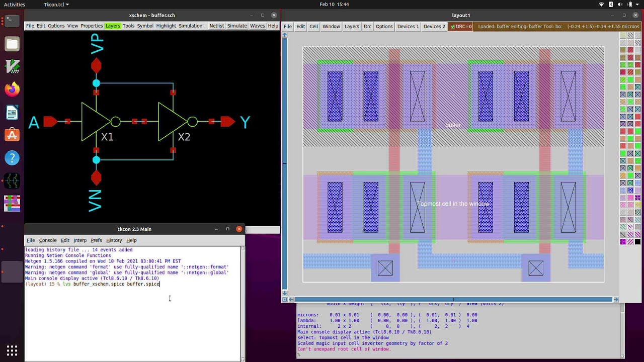Open Ubuntu Software from the dock
The width and height of the screenshot is (644, 362).
tap(12, 135)
